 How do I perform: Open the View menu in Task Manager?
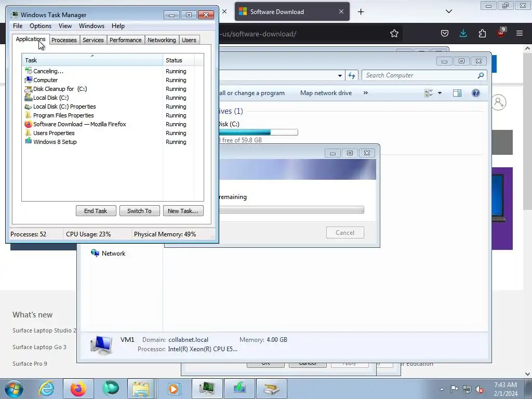click(x=65, y=26)
